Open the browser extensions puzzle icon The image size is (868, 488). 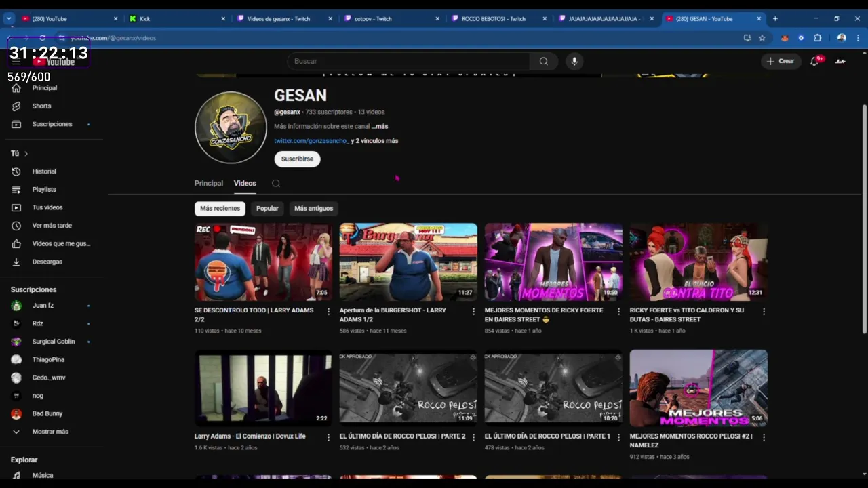pos(817,38)
